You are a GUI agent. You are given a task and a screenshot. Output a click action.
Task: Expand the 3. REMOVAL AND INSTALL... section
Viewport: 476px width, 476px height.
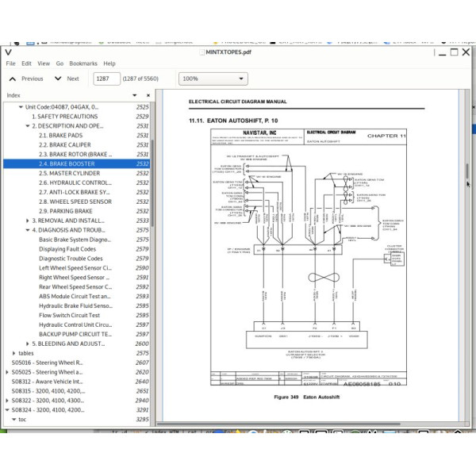[28, 221]
